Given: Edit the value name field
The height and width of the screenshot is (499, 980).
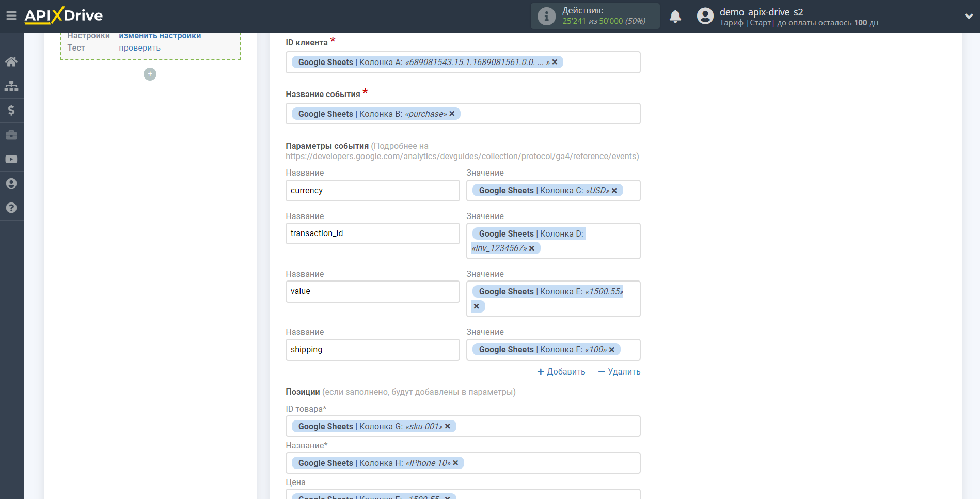Looking at the screenshot, I should pyautogui.click(x=373, y=291).
